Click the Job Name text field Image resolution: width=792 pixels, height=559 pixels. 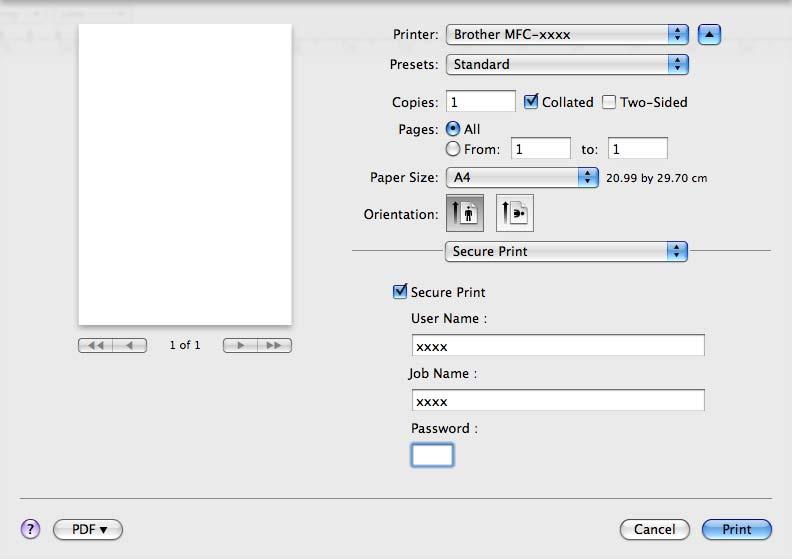pyautogui.click(x=558, y=400)
